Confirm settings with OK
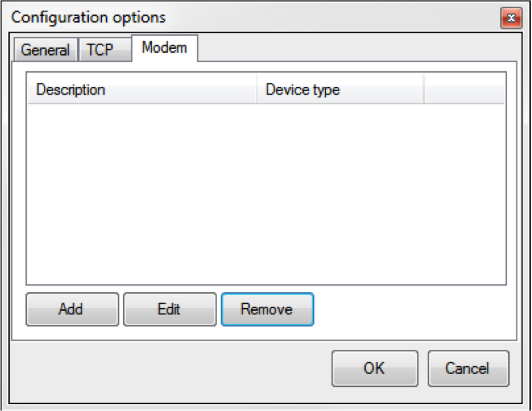The image size is (532, 411). [375, 368]
